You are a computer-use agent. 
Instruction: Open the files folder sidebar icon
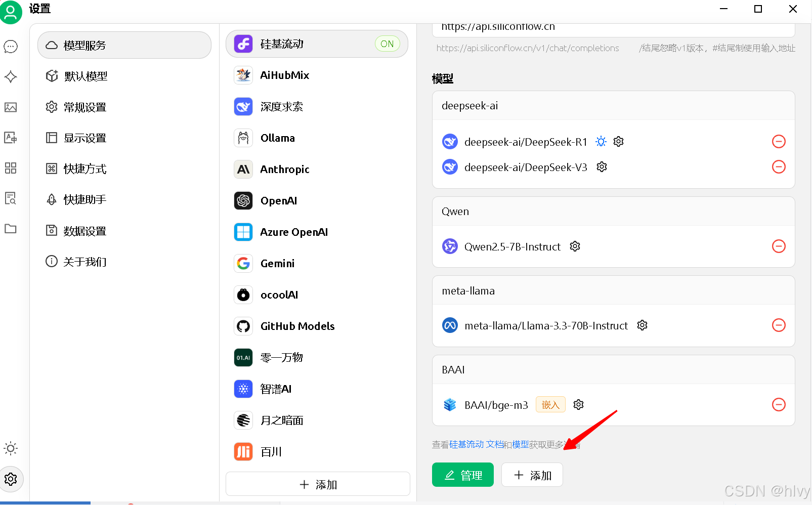coord(11,229)
